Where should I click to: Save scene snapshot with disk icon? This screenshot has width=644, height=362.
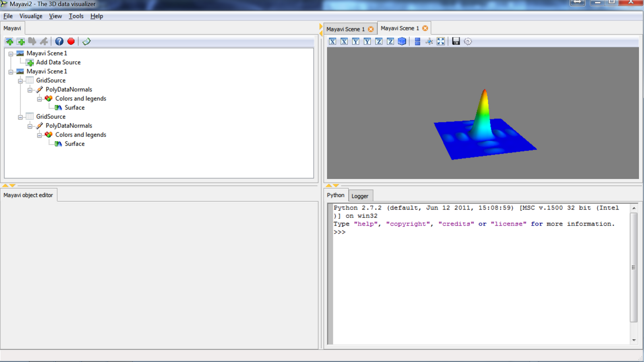(455, 41)
